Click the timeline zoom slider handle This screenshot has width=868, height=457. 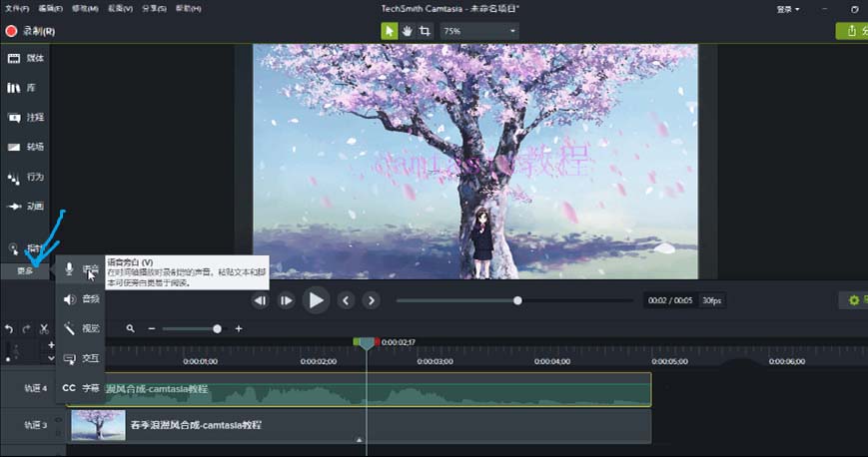217,328
